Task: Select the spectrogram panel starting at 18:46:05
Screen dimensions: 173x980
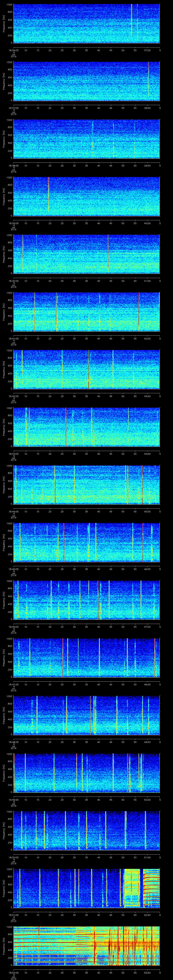Action: point(86,600)
